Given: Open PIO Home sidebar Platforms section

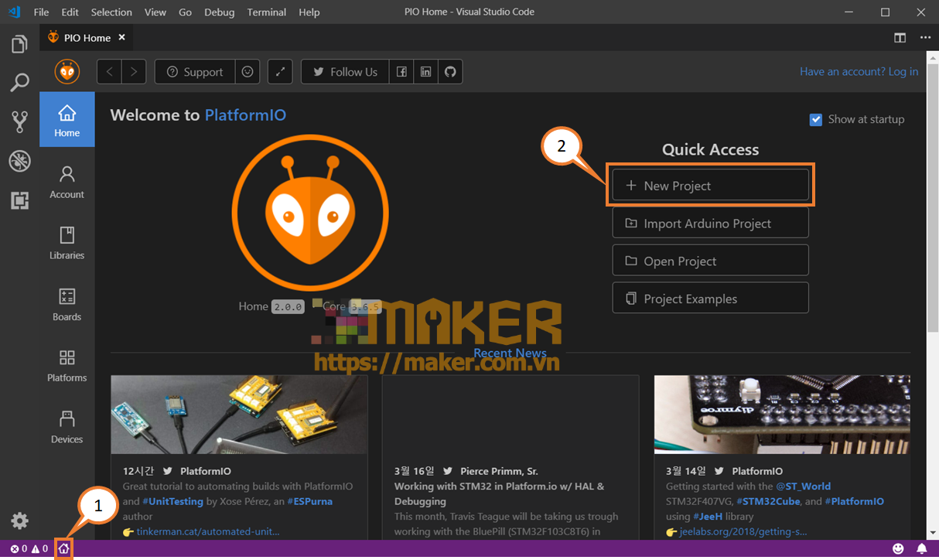Looking at the screenshot, I should tap(67, 366).
